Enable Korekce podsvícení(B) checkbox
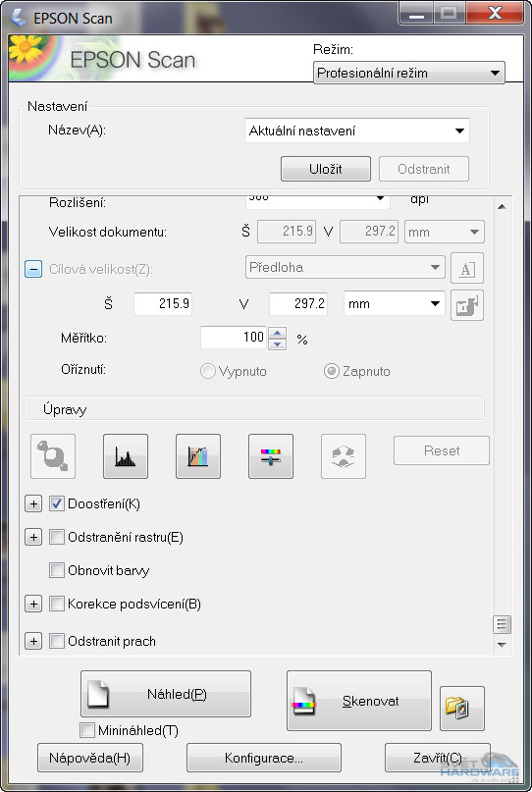 pos(57,605)
